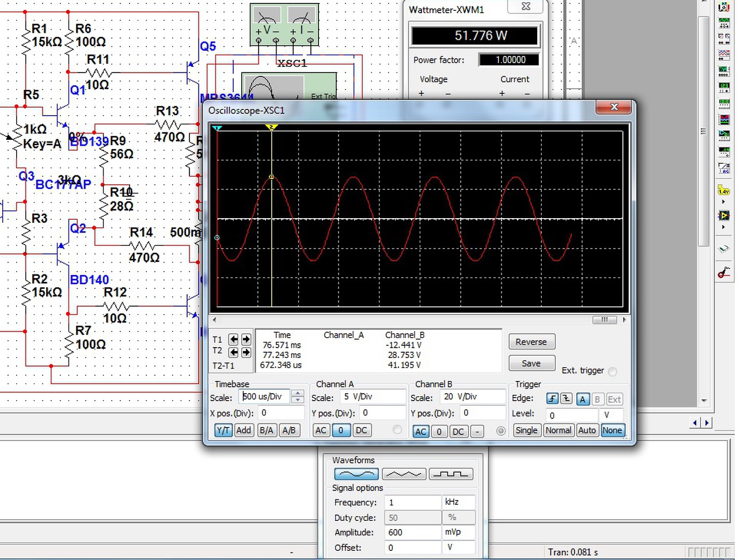737x560 pixels.
Task: Select the LabVIEW instruments icon
Action: click(x=724, y=216)
